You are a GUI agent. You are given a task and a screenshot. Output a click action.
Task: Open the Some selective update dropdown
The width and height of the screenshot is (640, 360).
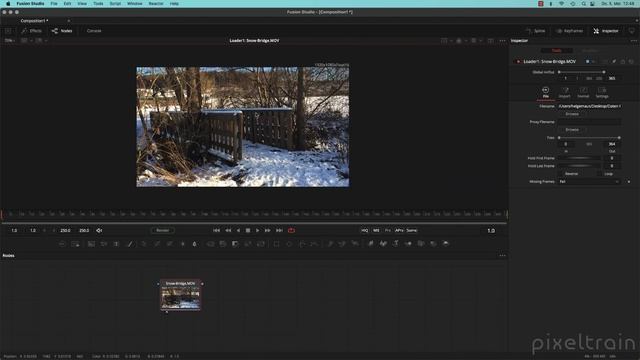coord(412,231)
